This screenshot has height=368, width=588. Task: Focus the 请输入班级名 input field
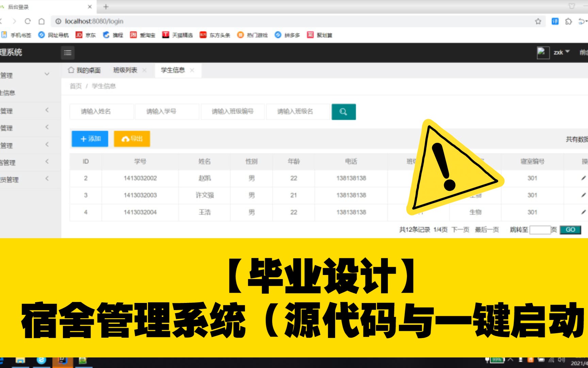coord(298,111)
